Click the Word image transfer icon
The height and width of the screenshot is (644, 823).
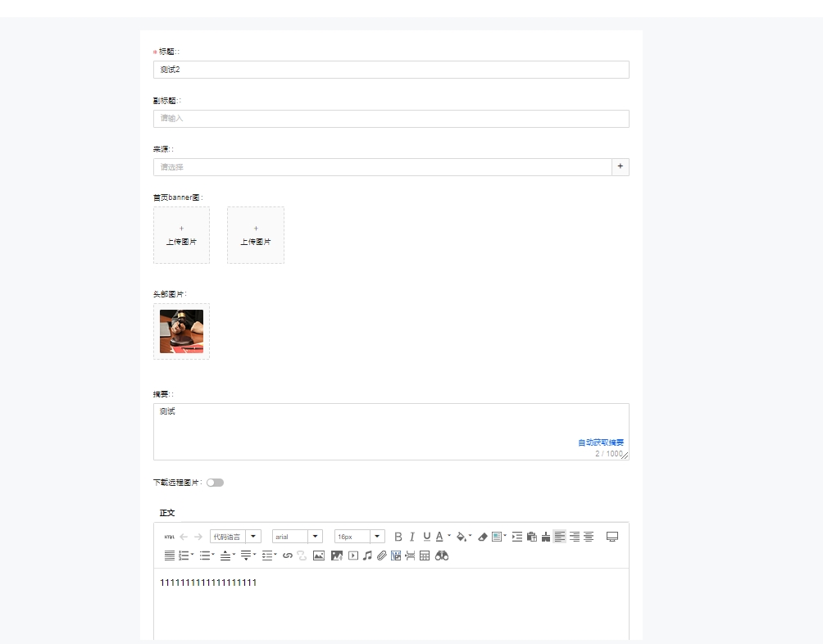(x=396, y=556)
